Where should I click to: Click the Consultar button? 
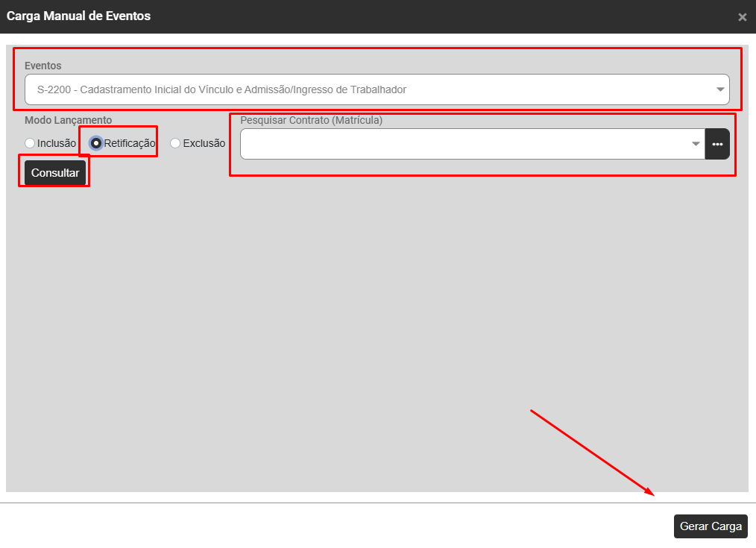(x=55, y=172)
